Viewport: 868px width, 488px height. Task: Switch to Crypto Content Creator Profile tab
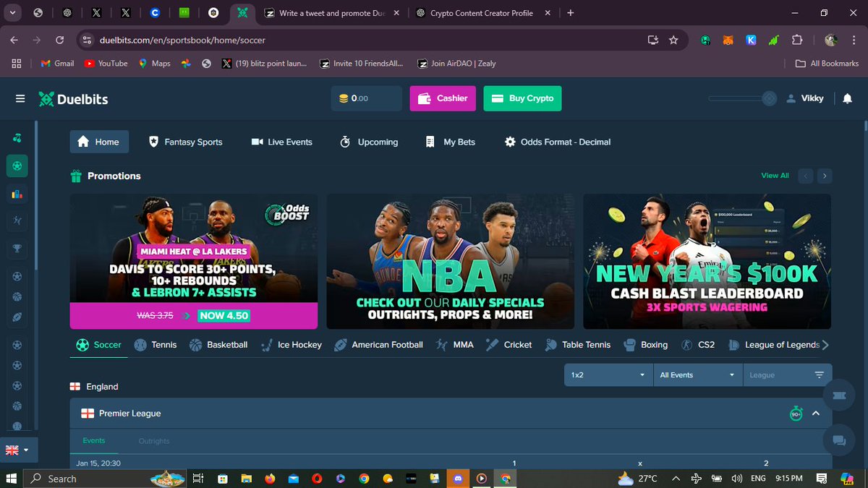click(x=482, y=13)
